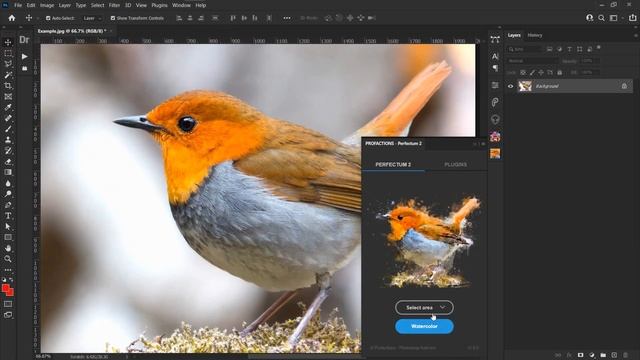This screenshot has width=640, height=360.
Task: Click the play action icon below Dr
Action: [x=24, y=56]
